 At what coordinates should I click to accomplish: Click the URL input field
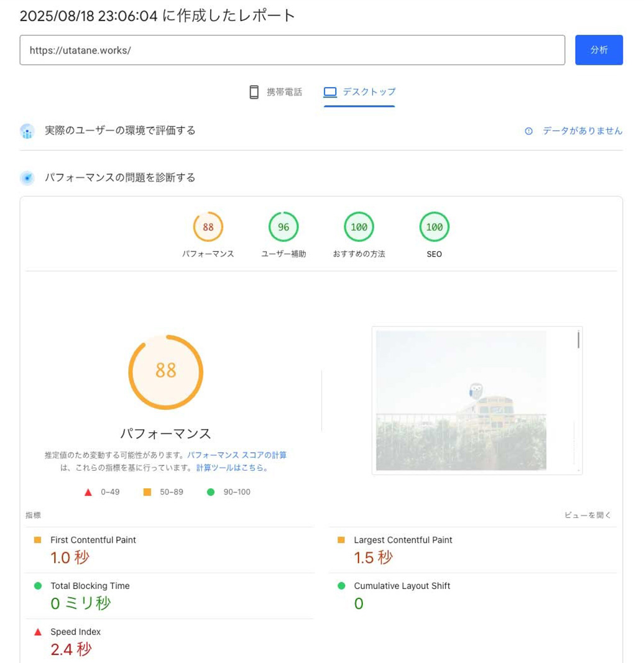pos(292,50)
